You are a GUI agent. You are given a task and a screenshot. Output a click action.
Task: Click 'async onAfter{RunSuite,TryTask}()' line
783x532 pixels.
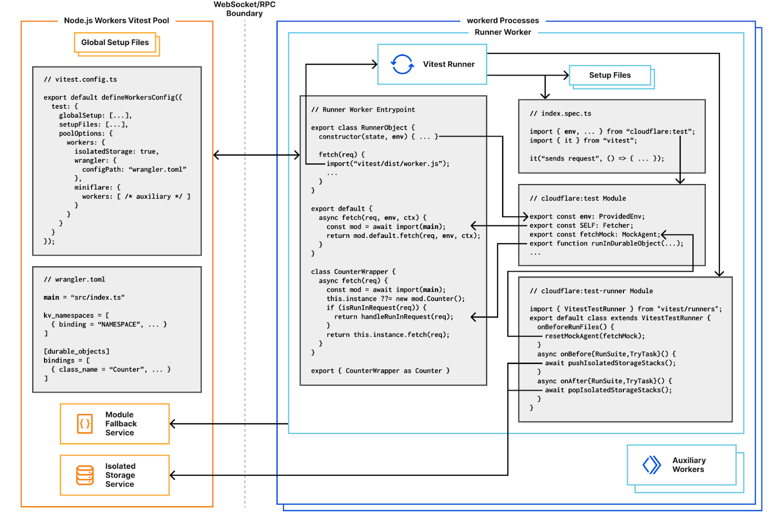pyautogui.click(x=605, y=381)
